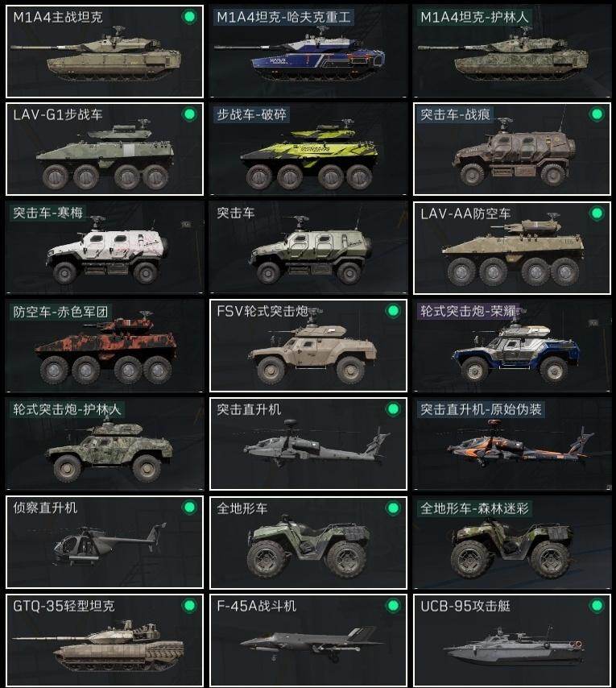
Task: Click the 侦察直升机 scout helicopter image
Action: [x=110, y=543]
